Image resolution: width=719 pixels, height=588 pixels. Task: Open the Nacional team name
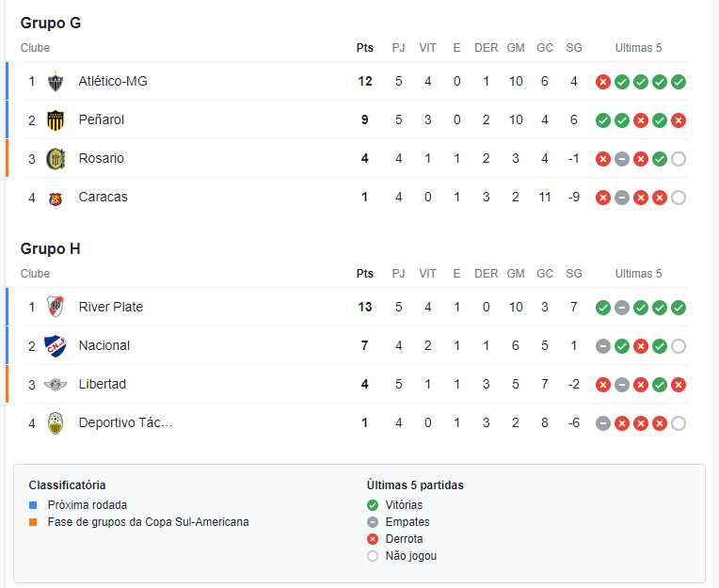[x=104, y=345]
